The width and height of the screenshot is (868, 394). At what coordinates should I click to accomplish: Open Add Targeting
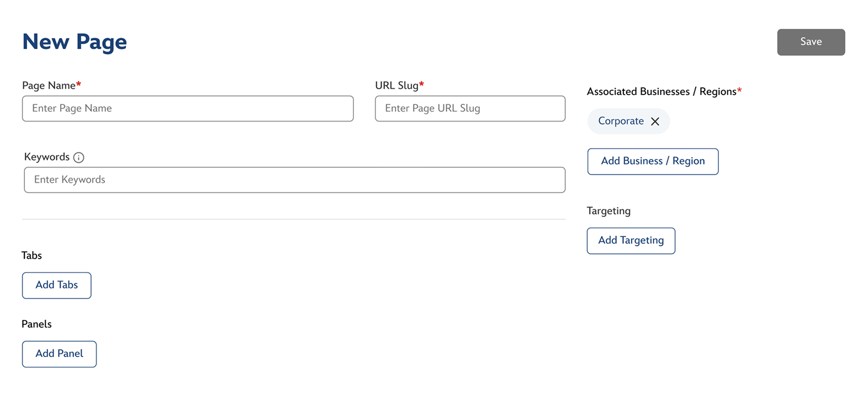[x=631, y=240]
